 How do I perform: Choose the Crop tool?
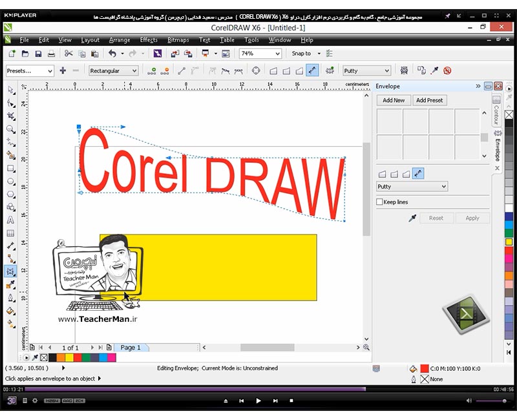(10, 116)
